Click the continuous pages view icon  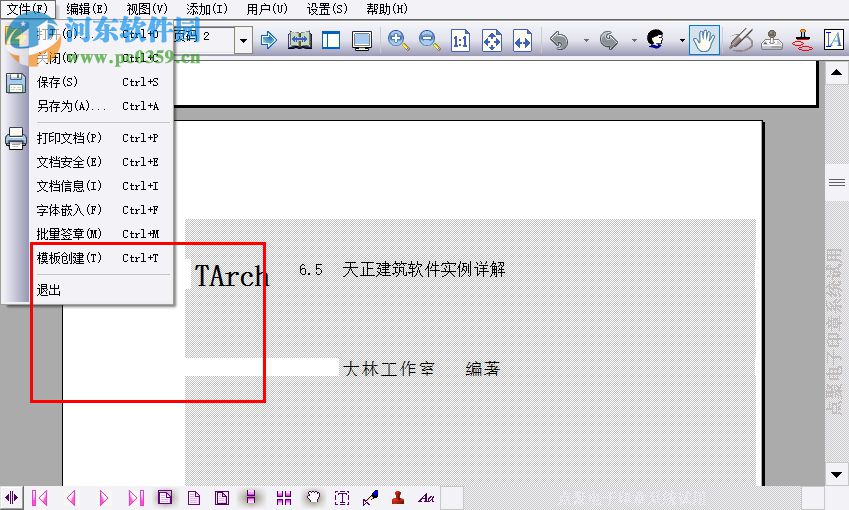(x=251, y=498)
